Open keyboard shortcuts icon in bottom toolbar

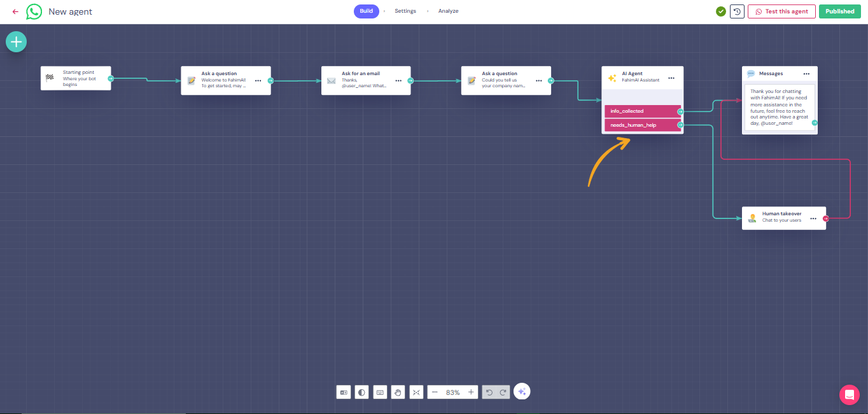click(380, 392)
